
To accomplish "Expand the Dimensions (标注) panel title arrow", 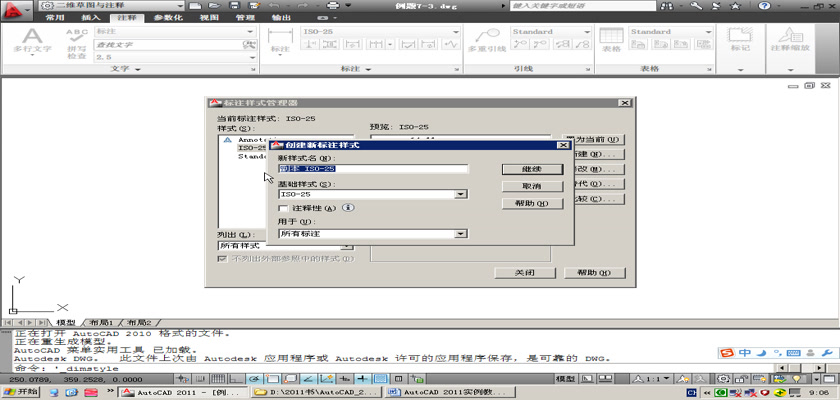I will 369,69.
